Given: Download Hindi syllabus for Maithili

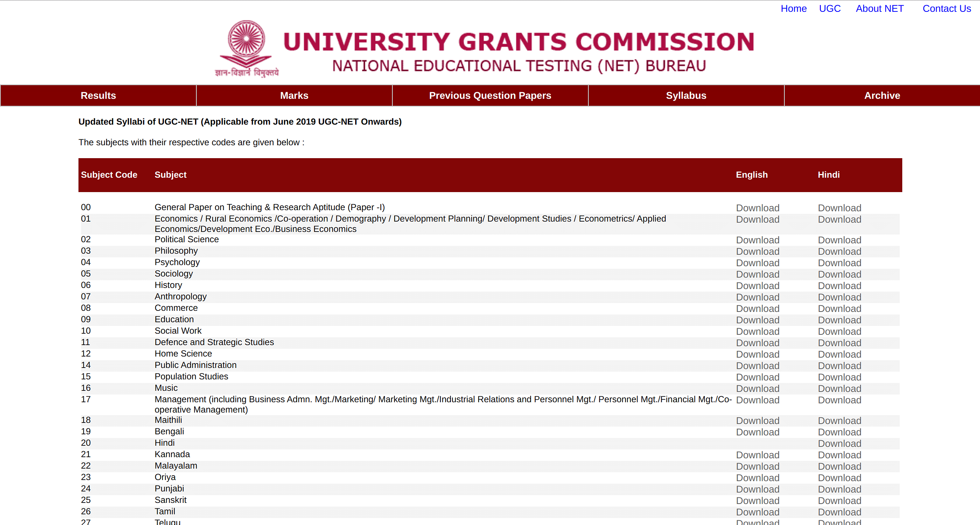Looking at the screenshot, I should click(839, 420).
